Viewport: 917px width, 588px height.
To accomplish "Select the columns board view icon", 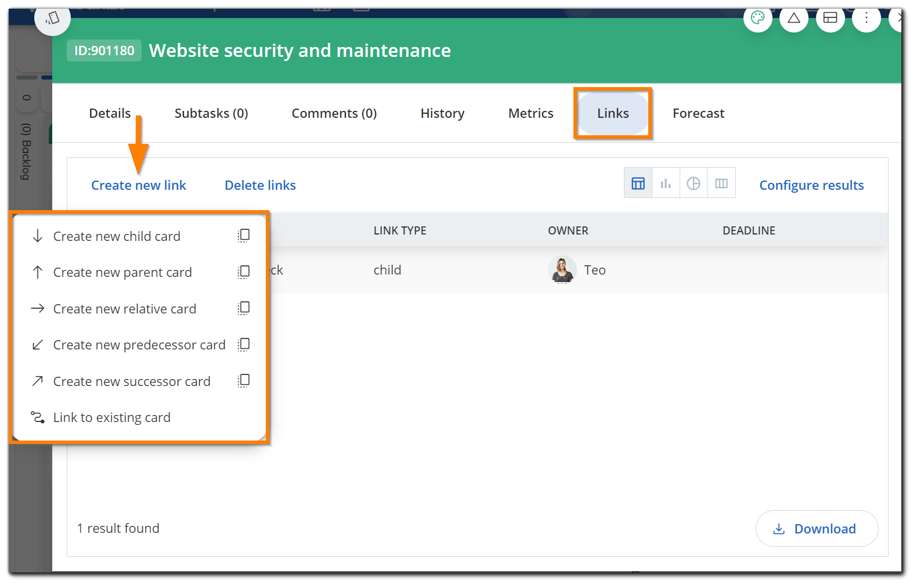I will coord(721,183).
